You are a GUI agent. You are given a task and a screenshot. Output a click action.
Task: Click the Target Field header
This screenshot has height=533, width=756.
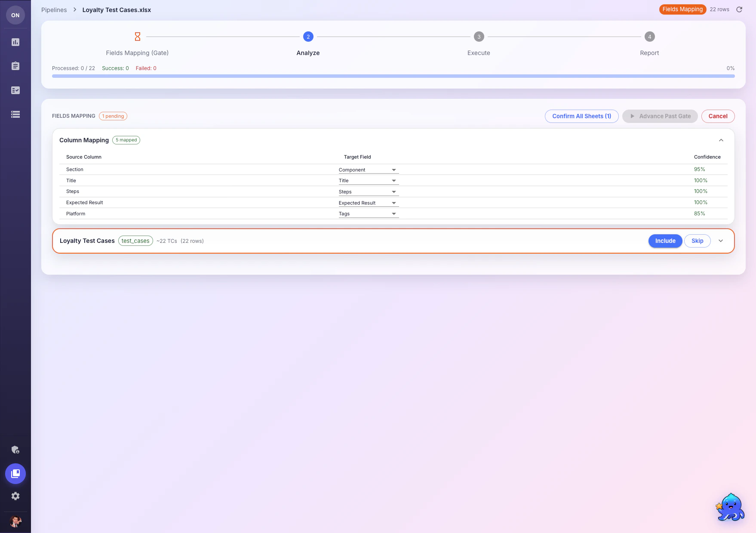[357, 157]
